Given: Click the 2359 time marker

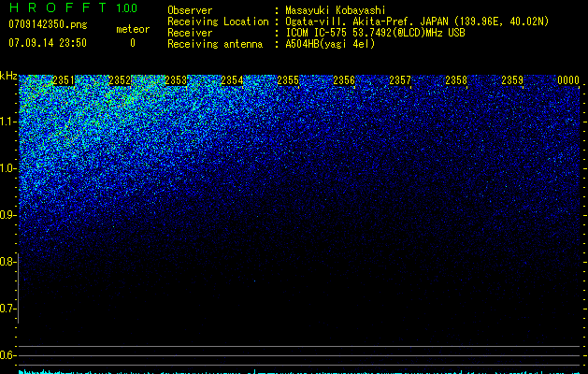Looking at the screenshot, I should (x=512, y=80).
